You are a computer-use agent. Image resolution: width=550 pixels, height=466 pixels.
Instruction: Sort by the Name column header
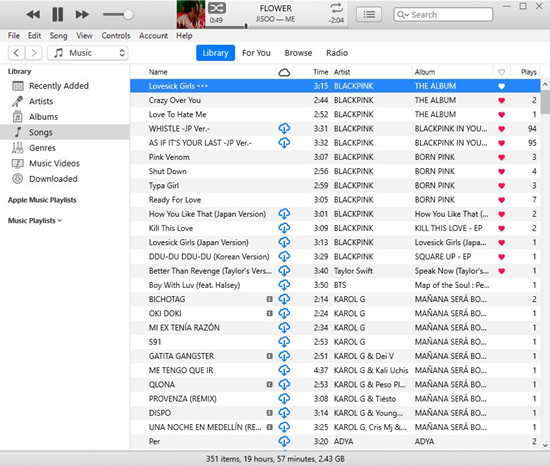(210, 72)
